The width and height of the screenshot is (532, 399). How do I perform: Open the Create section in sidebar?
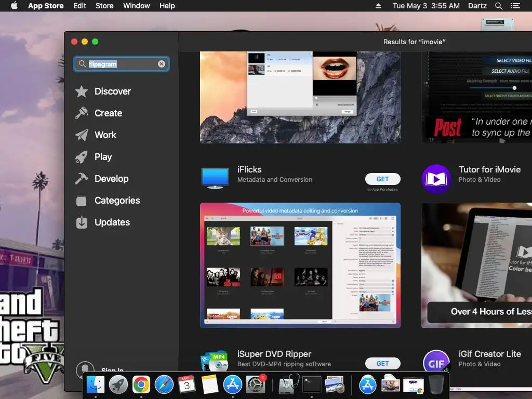point(99,113)
